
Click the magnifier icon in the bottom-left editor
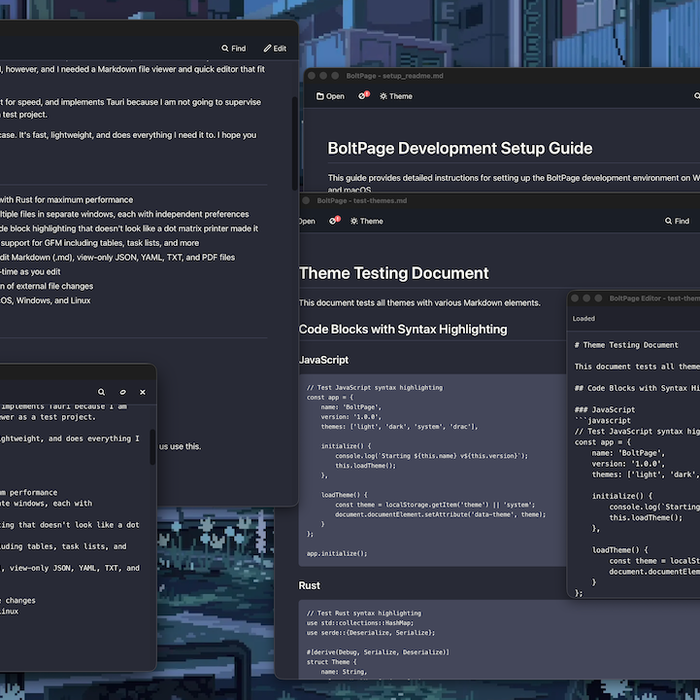tap(101, 393)
